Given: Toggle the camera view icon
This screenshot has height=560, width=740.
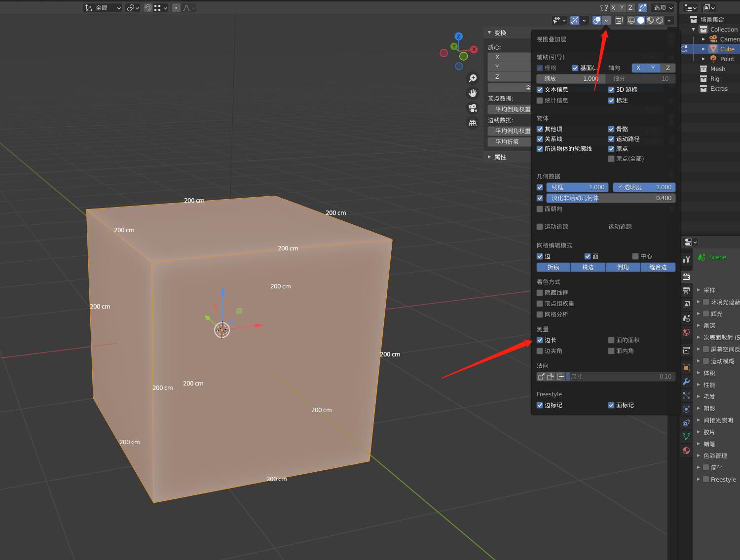Looking at the screenshot, I should tap(473, 108).
